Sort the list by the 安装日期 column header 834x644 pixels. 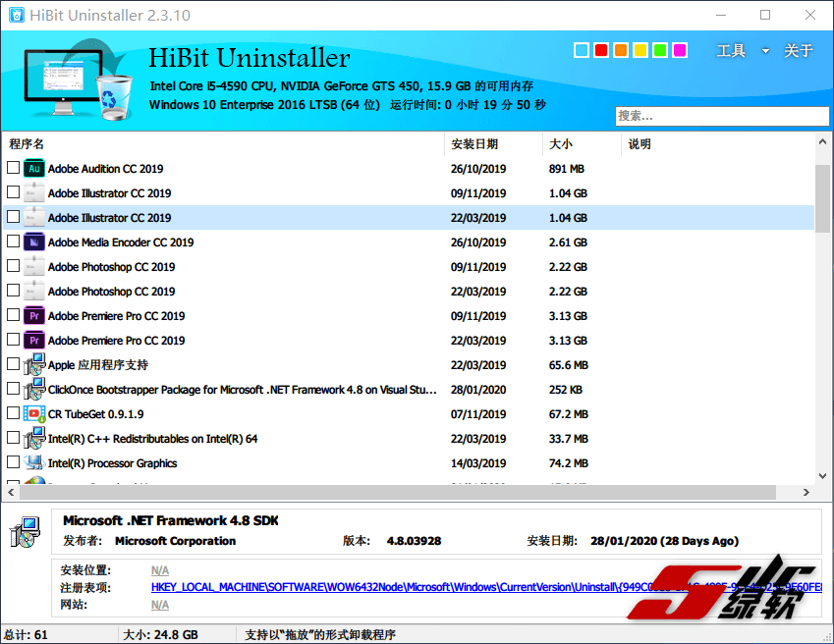point(474,144)
